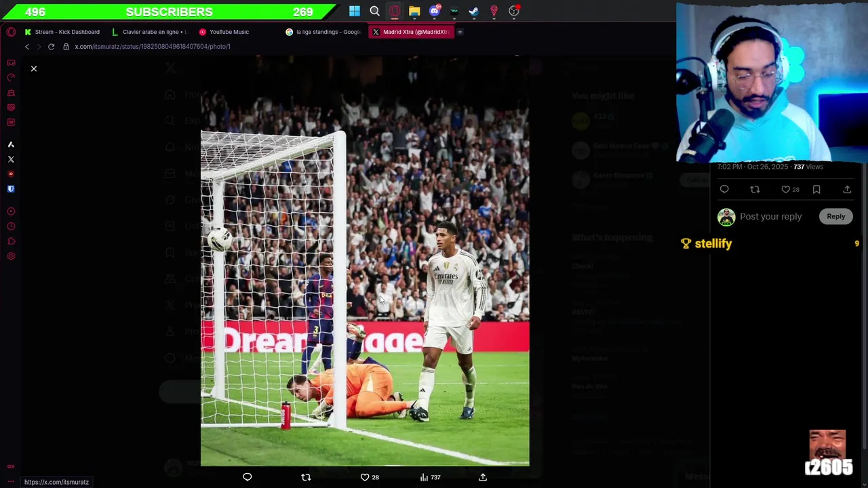Open the Windows Start menu
Viewport: 868px width, 488px height.
point(355,11)
